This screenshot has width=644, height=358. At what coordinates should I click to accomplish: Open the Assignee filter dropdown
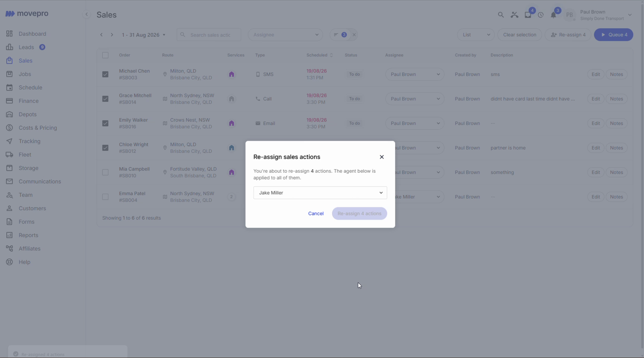pos(285,35)
